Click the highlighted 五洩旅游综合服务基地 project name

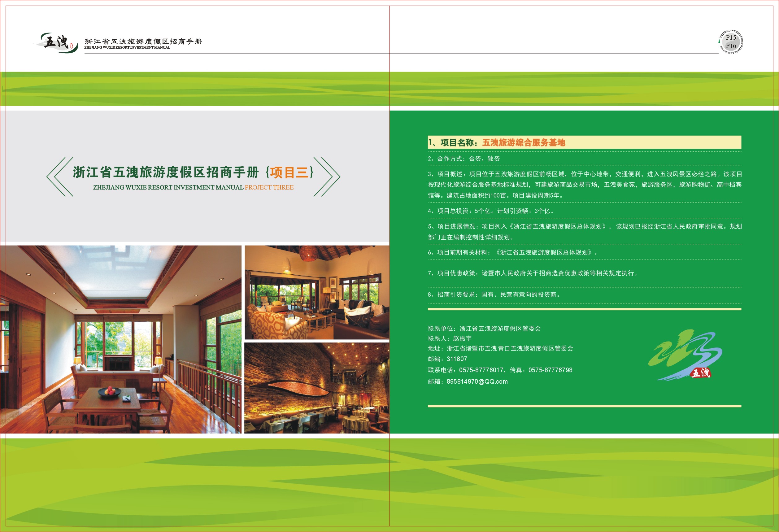tap(524, 143)
